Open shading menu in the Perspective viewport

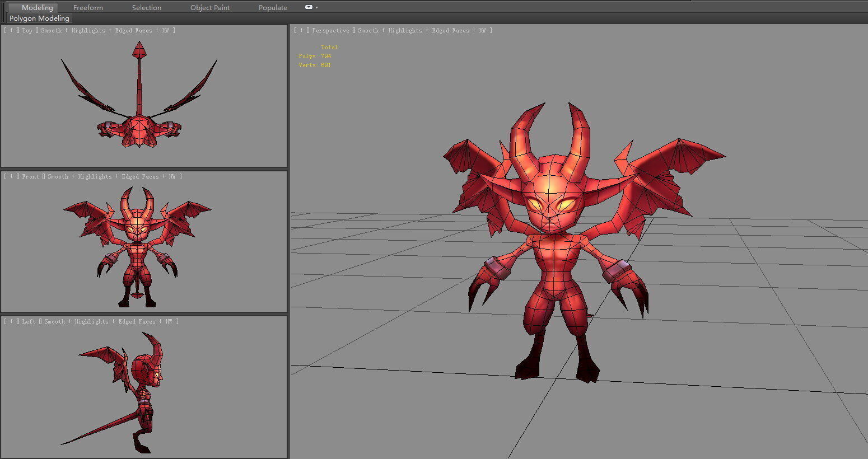(x=422, y=31)
